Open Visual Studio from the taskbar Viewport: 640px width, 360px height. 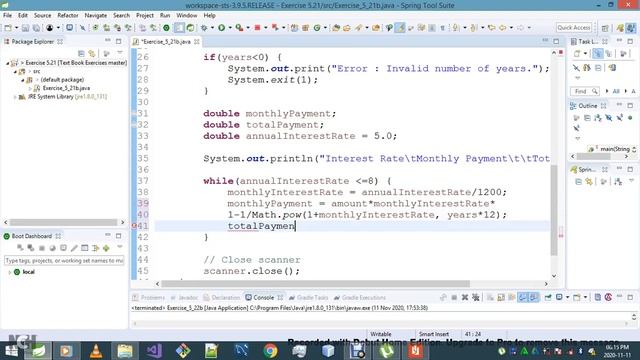tap(154, 351)
